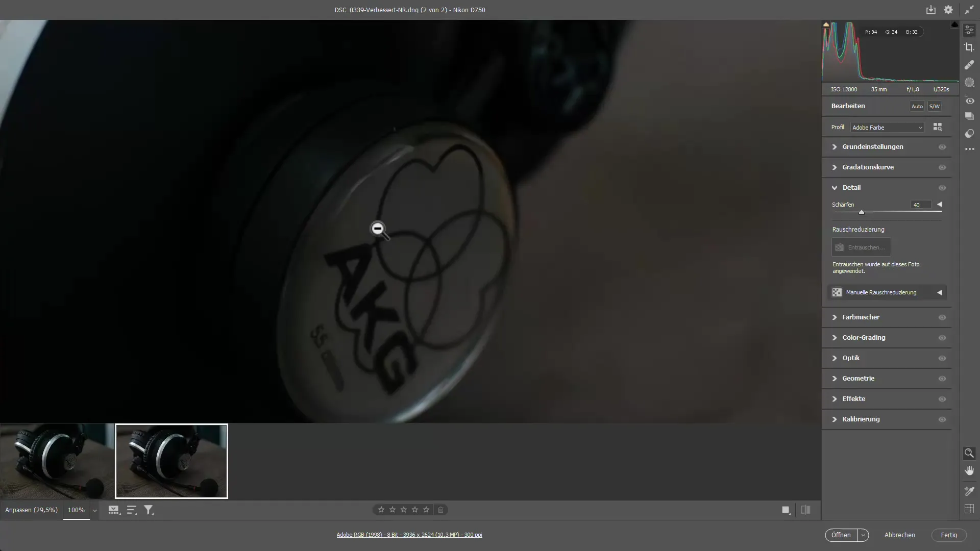Open filmstrip options icon

tap(114, 510)
